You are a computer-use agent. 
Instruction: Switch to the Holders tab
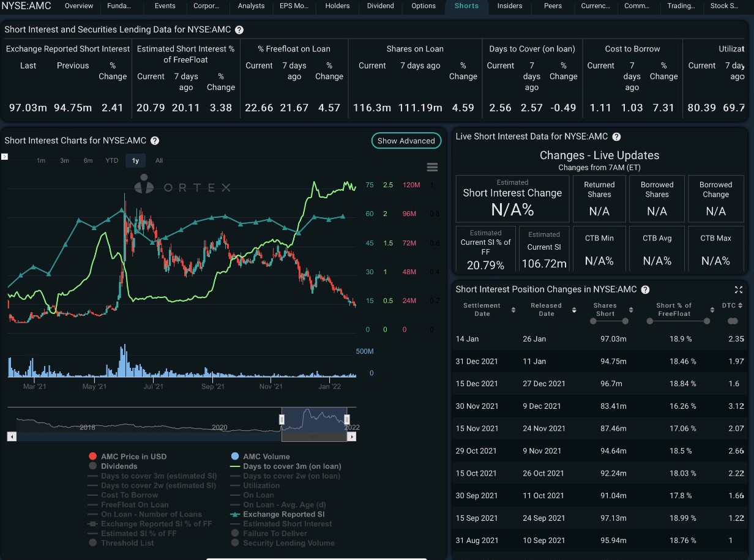pyautogui.click(x=338, y=6)
